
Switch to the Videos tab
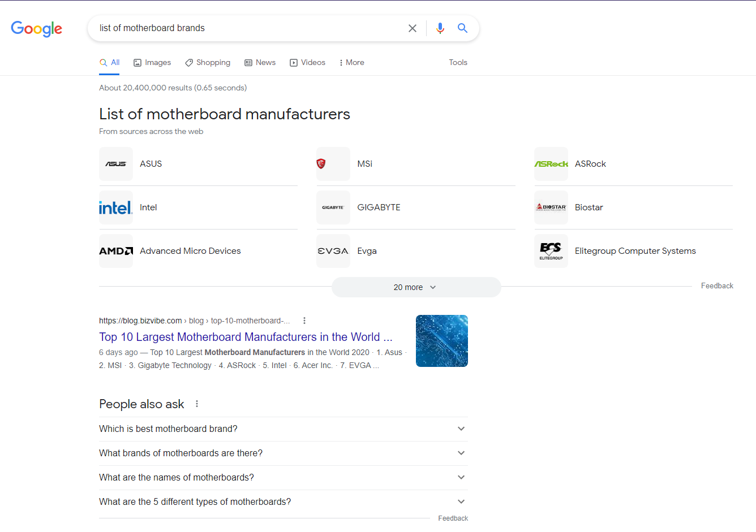(308, 63)
